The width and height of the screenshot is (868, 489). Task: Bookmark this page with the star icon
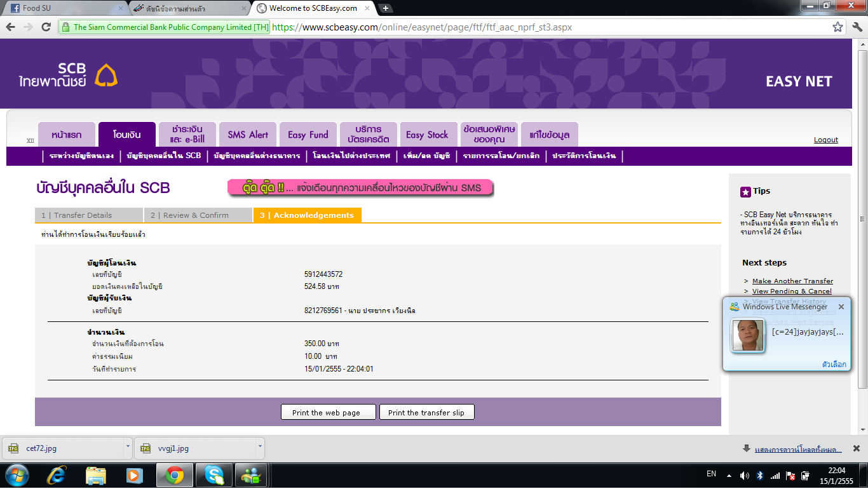[838, 27]
